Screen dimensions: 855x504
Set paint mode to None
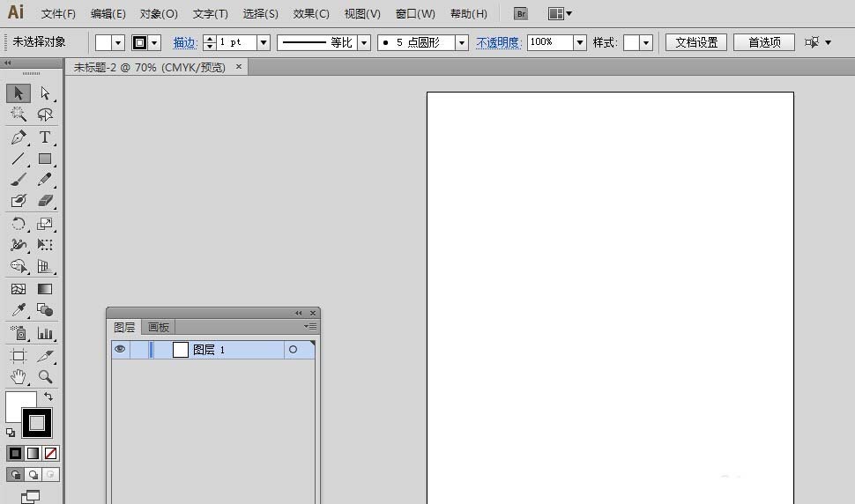51,453
